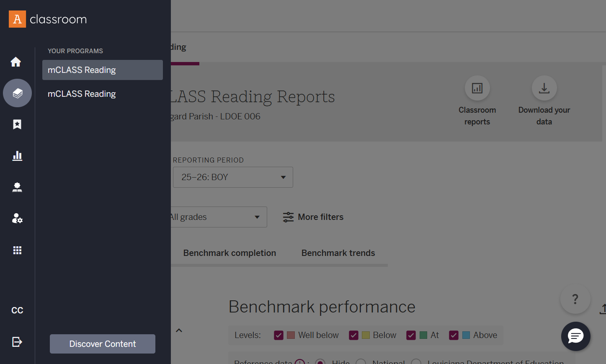The image size is (606, 364).
Task: Open the bar chart reports sidebar icon
Action: click(x=17, y=156)
